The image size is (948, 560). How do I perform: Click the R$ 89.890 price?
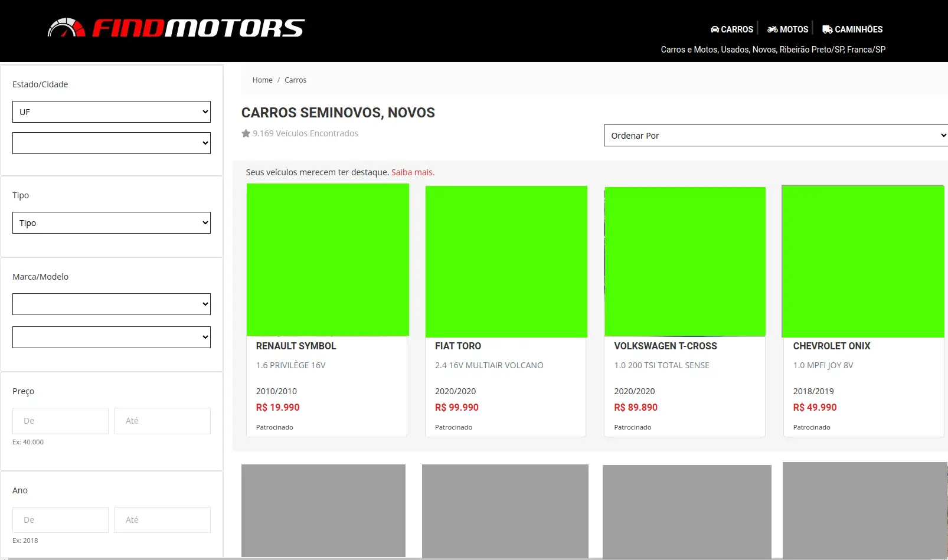[x=636, y=408]
